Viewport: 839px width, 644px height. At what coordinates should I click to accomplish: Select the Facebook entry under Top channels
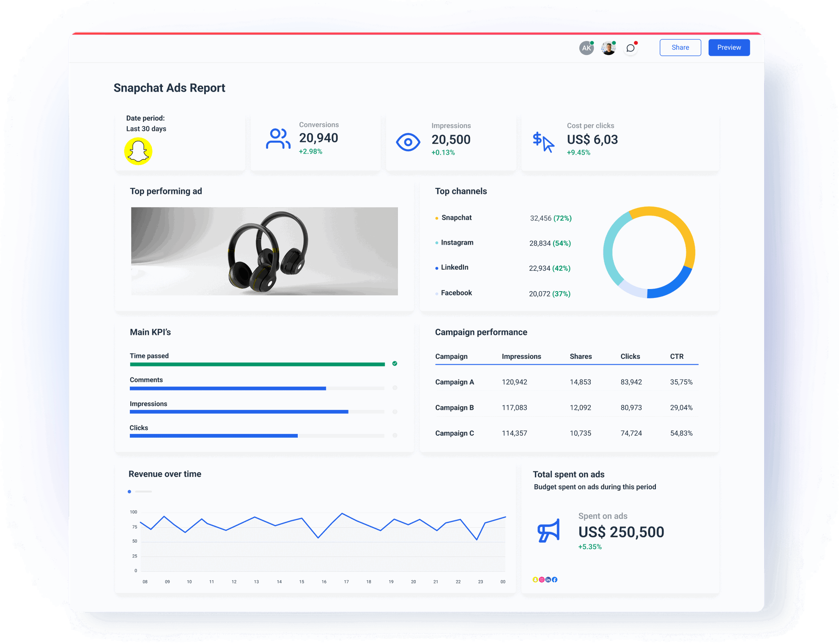click(x=456, y=292)
